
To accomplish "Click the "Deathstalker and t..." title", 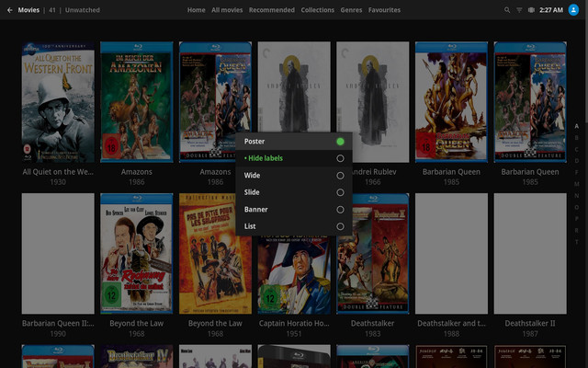I will [451, 323].
